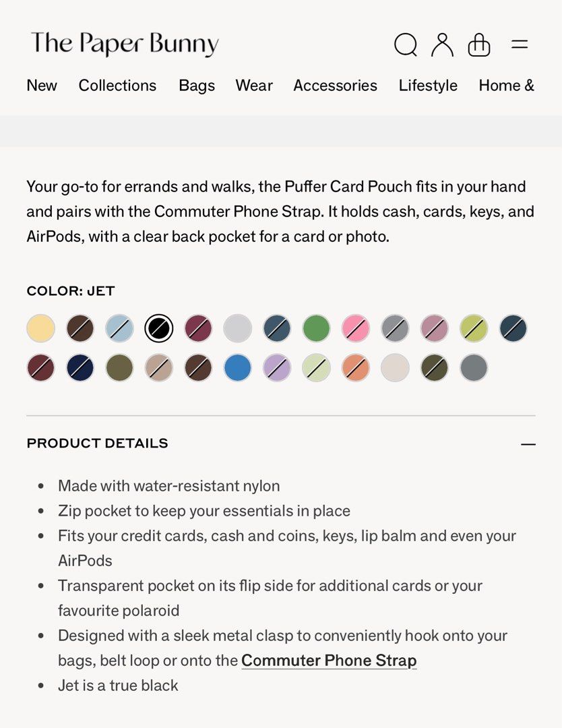Choose the light grey color swatch
This screenshot has width=562, height=728.
pyautogui.click(x=238, y=329)
